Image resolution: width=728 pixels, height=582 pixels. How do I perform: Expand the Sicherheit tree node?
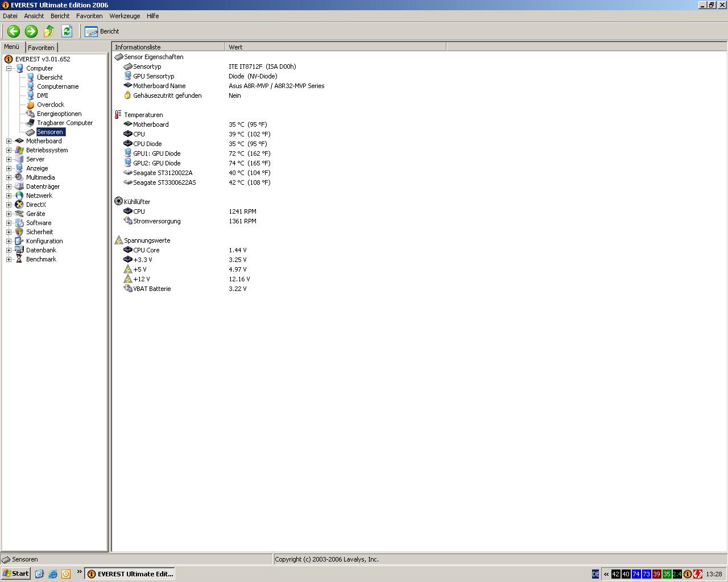pyautogui.click(x=9, y=232)
